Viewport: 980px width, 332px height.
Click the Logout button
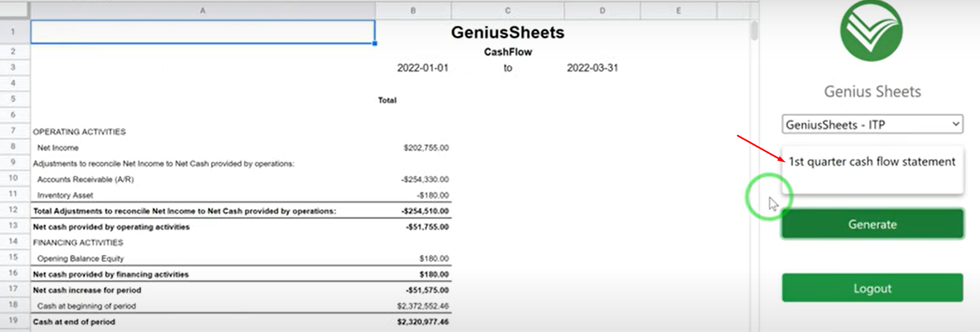(872, 288)
